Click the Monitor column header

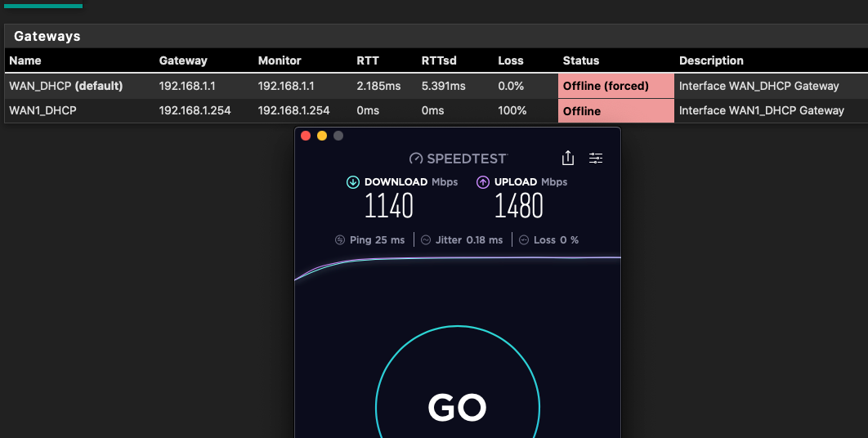pos(280,60)
